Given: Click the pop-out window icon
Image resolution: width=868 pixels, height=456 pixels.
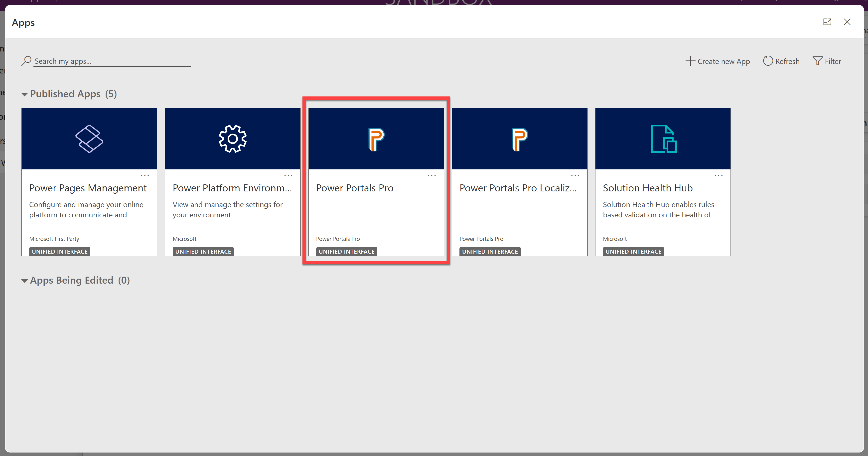Looking at the screenshot, I should 827,22.
